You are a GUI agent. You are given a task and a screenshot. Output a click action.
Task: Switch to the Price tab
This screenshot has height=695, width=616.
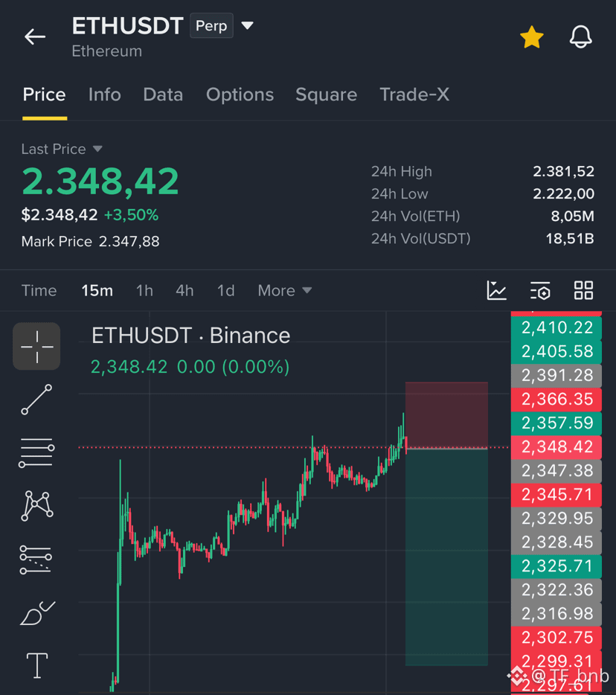[x=45, y=95]
